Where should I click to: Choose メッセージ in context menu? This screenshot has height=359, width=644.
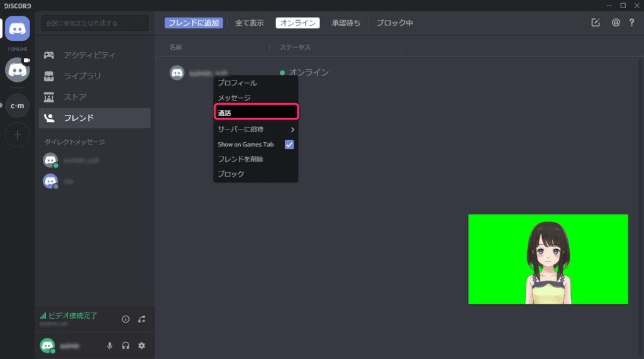coord(255,97)
